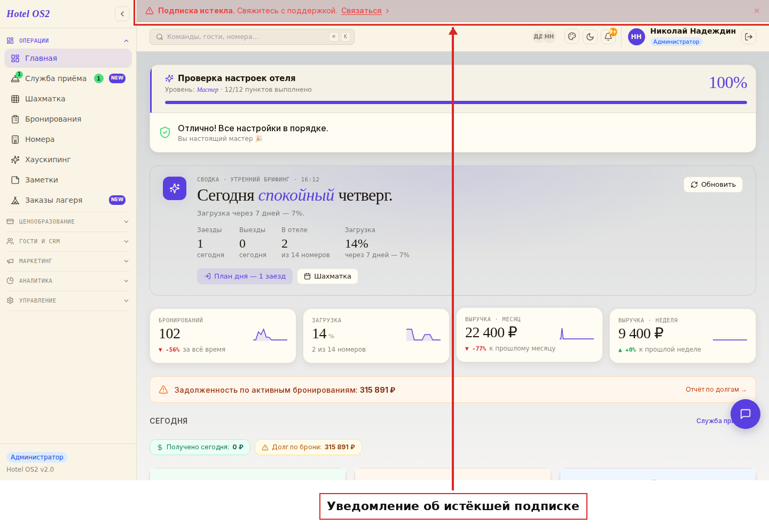
Task: Click the Обновить button in the briefing
Action: click(x=713, y=185)
